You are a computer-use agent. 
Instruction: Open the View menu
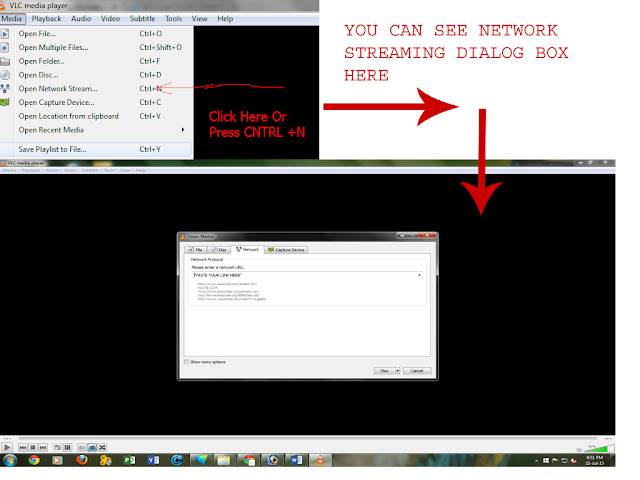click(x=199, y=19)
